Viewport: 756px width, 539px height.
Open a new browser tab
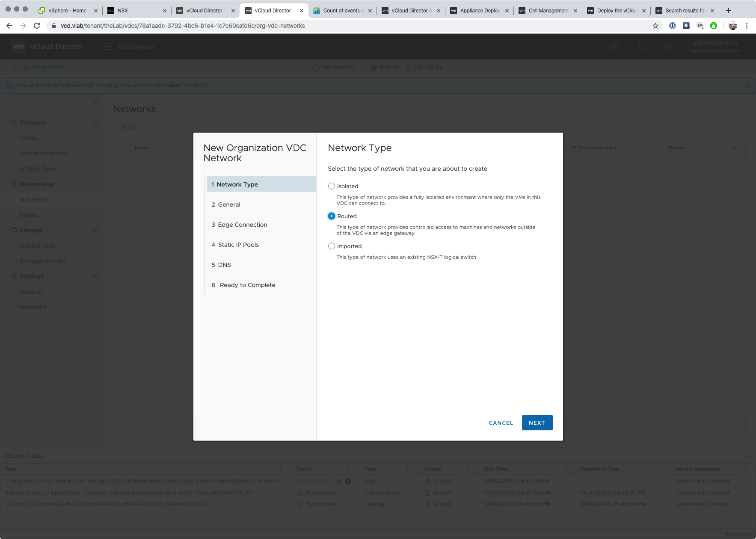pos(729,11)
